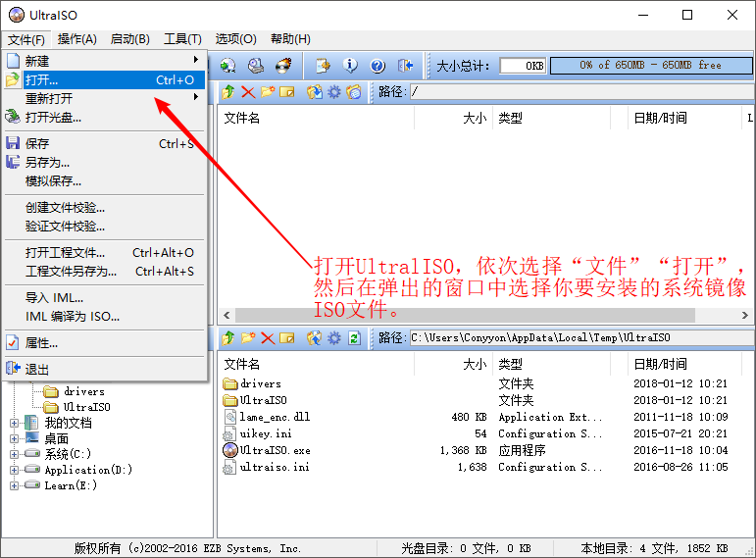Choose 导入 IML... menu entry
Screen dimensions: 756x558
coord(105,298)
